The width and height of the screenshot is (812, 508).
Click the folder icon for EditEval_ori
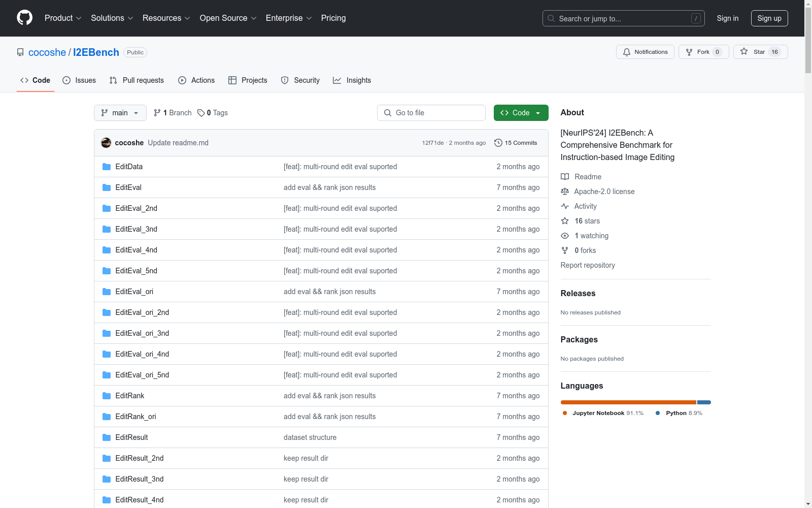(x=107, y=292)
